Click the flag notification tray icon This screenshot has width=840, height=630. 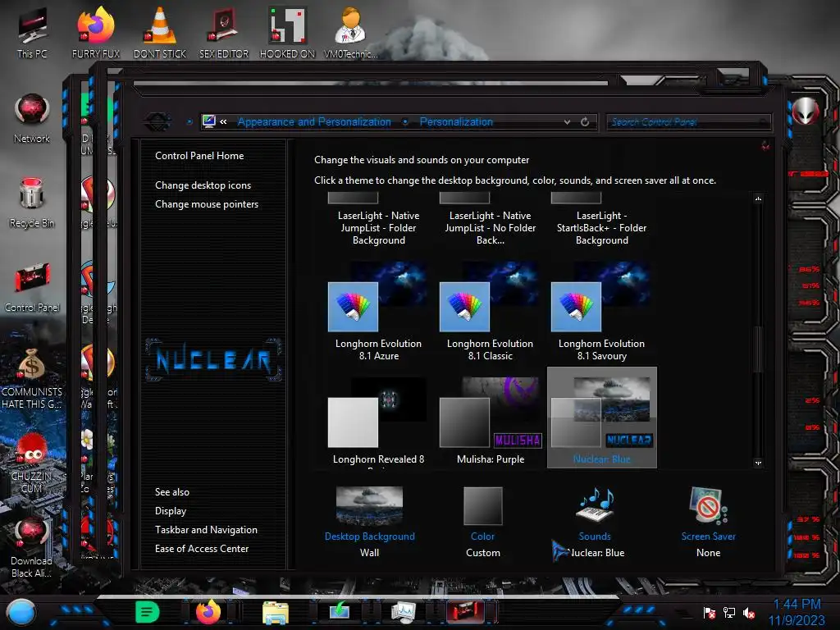(x=710, y=612)
